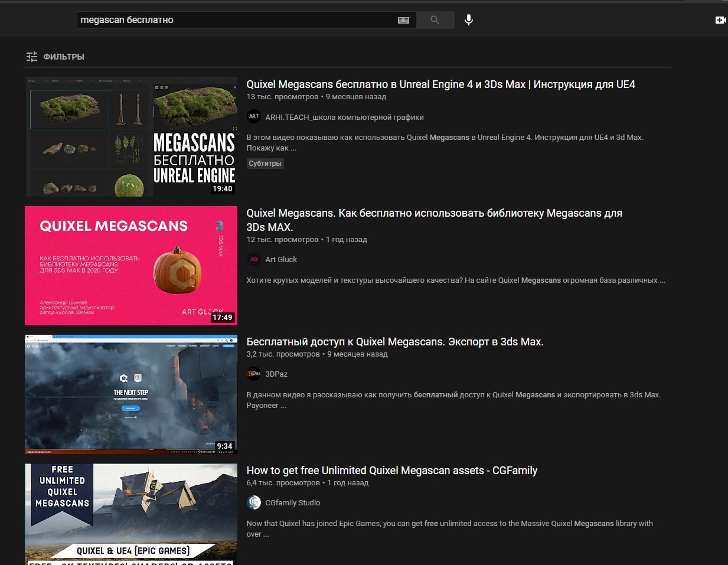Open 'The Next Step' 9:34 video thumbnail
Image resolution: width=728 pixels, height=565 pixels.
point(131,394)
